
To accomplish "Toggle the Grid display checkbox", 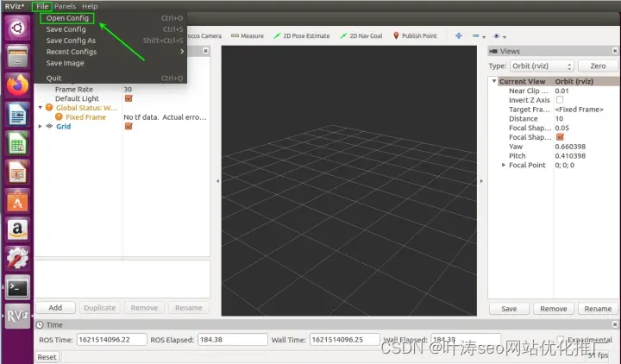I will 129,126.
